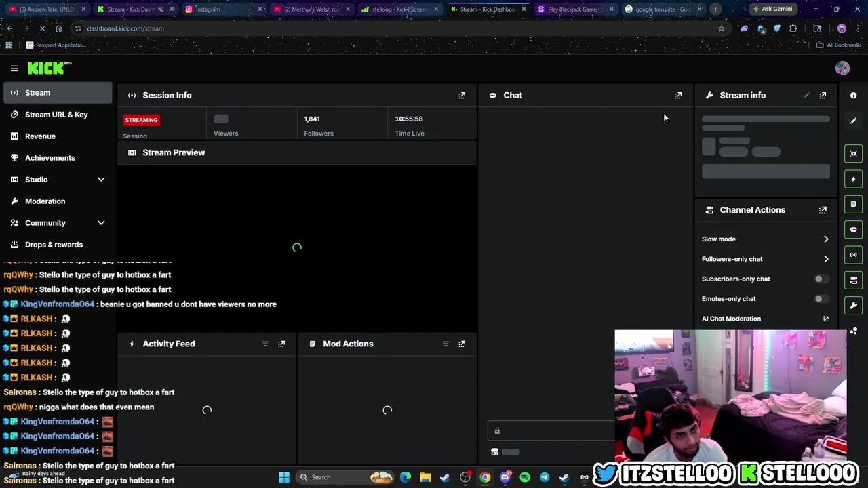868x488 pixels.
Task: Open All Bookmarks folder
Action: coord(839,45)
